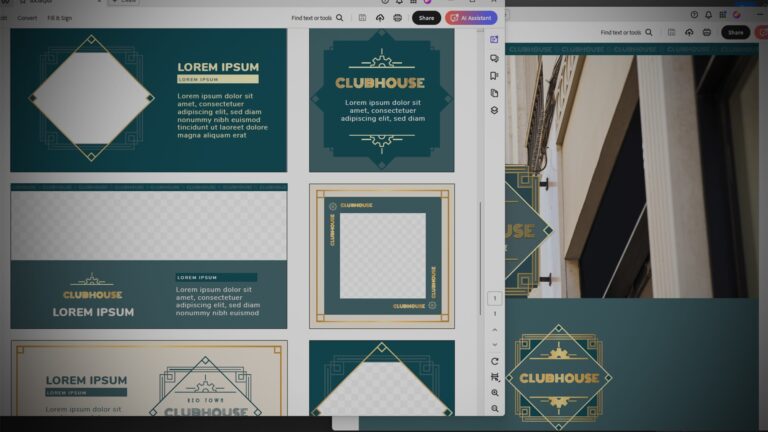
Task: Open the page thumbnails panel icon
Action: pos(494,93)
